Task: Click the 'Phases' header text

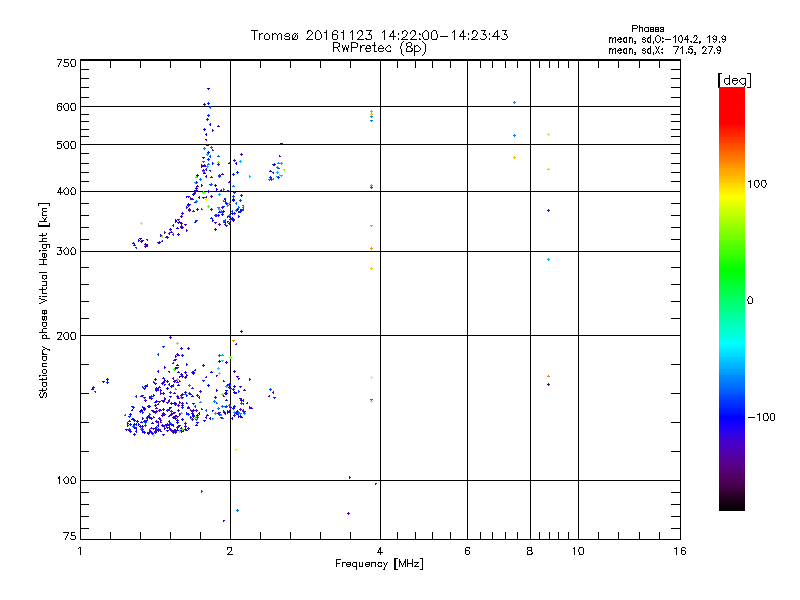Action: 647,29
